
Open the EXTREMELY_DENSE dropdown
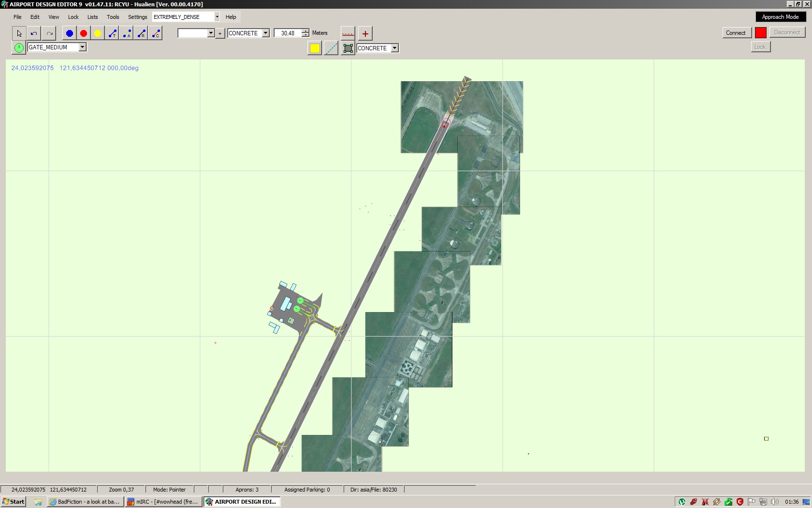pos(217,17)
